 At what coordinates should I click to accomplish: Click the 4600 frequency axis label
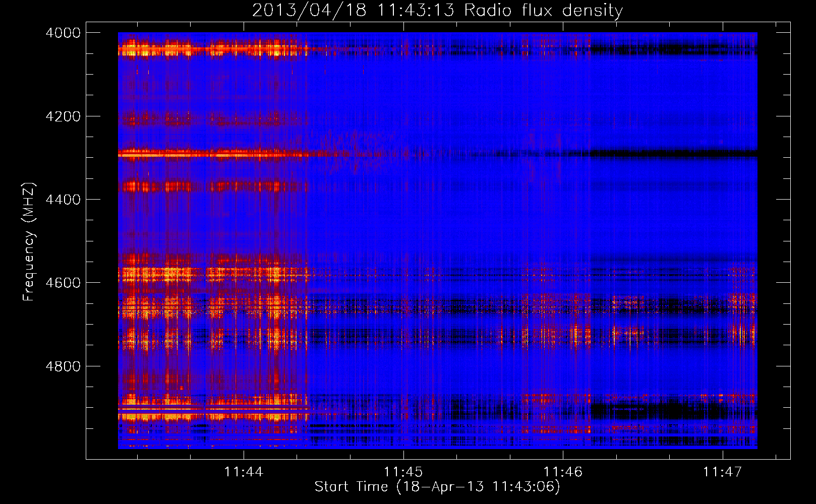(x=63, y=283)
